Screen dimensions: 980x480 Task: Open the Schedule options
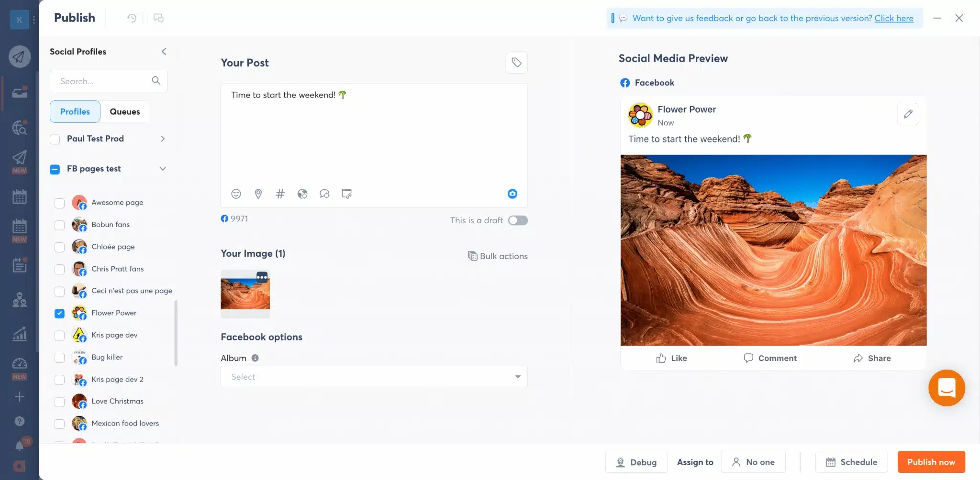click(851, 462)
